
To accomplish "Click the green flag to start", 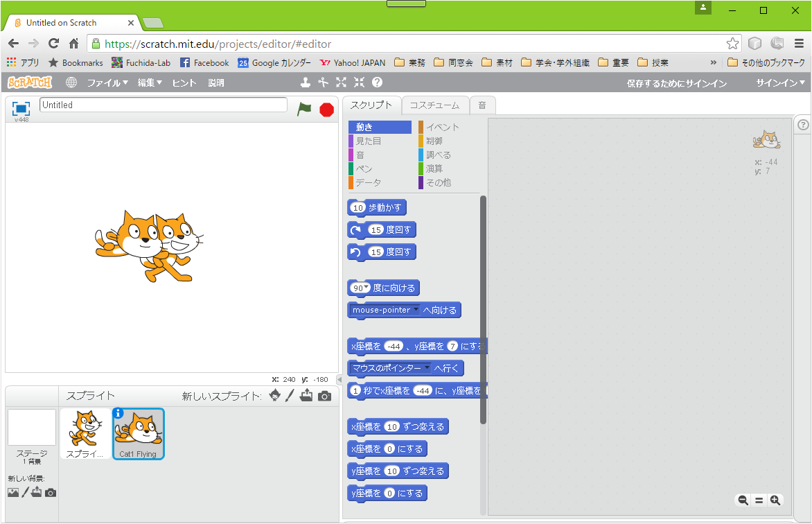I will click(304, 109).
